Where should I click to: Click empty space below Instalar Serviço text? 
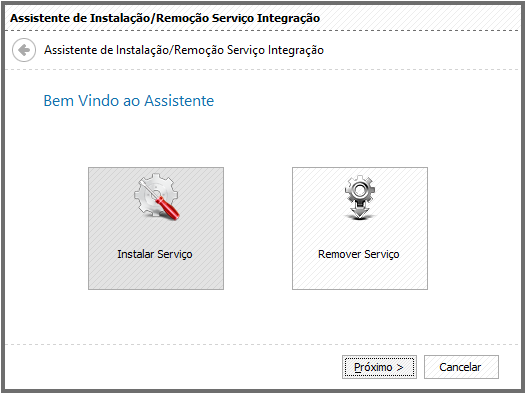(x=156, y=276)
